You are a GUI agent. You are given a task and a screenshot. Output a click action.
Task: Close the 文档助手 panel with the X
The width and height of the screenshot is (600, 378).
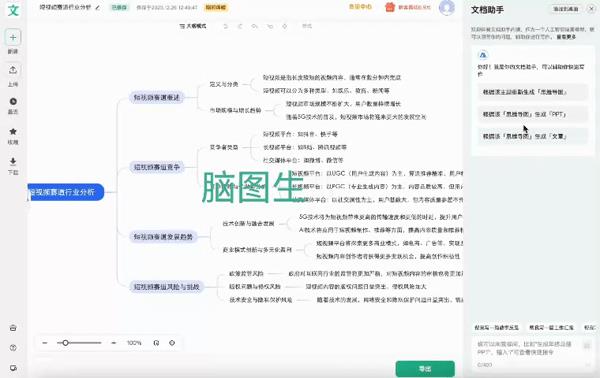(591, 9)
